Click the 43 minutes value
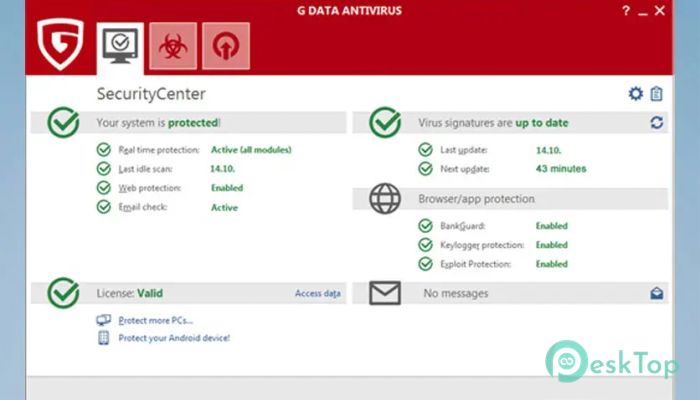Screen dimensions: 700x400 pos(561,169)
